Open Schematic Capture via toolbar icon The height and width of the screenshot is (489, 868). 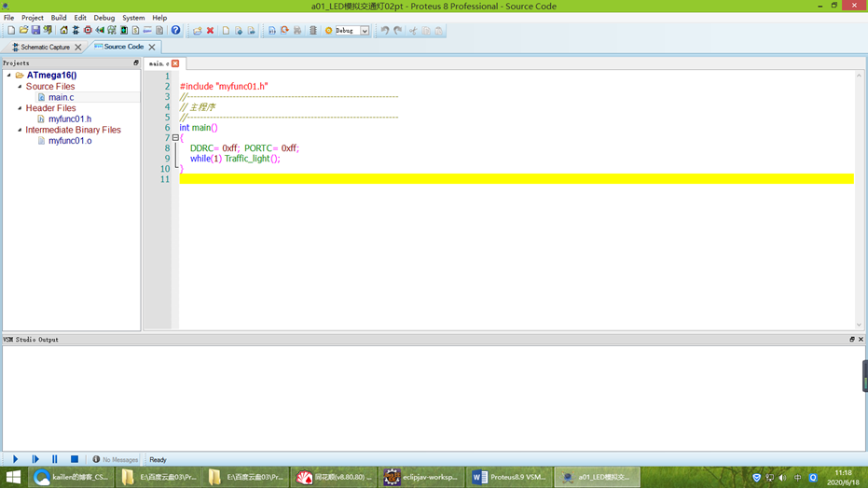pos(76,31)
